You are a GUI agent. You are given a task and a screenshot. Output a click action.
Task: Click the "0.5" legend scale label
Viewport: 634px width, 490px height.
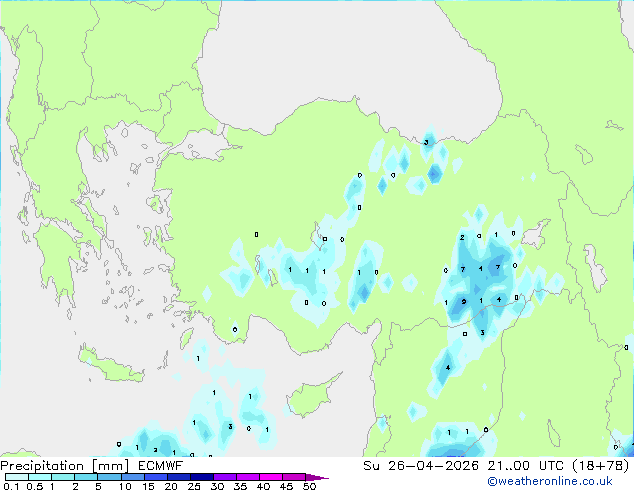click(34, 486)
